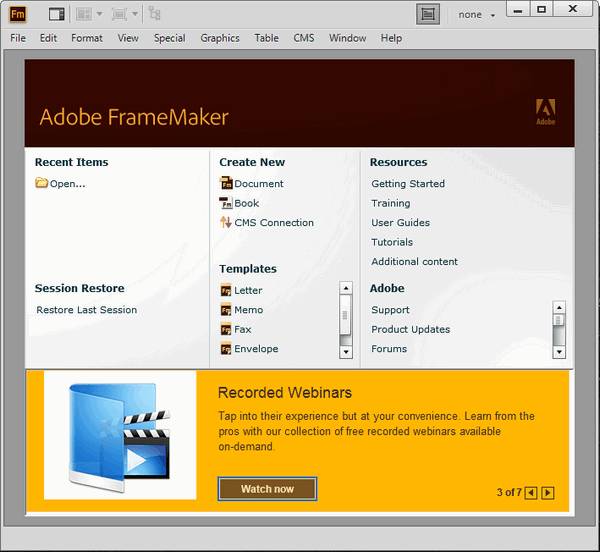Click the structure view toolbar icon
The image size is (600, 552).
pos(155,14)
